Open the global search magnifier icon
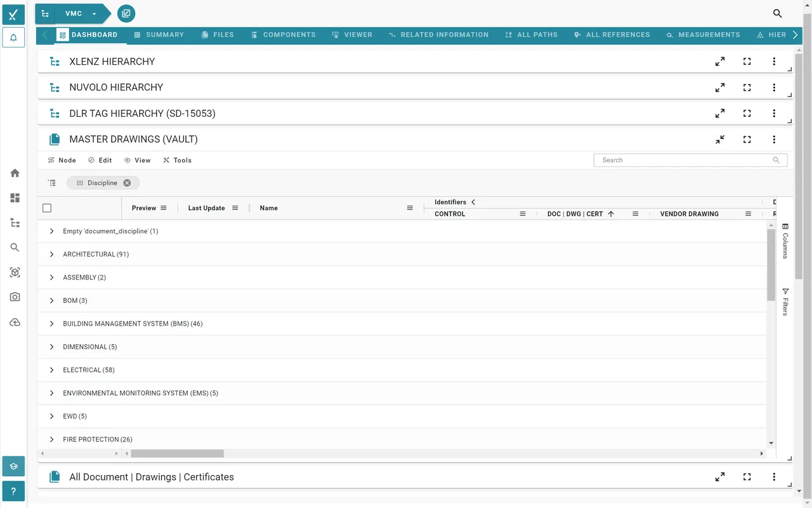 tap(777, 13)
